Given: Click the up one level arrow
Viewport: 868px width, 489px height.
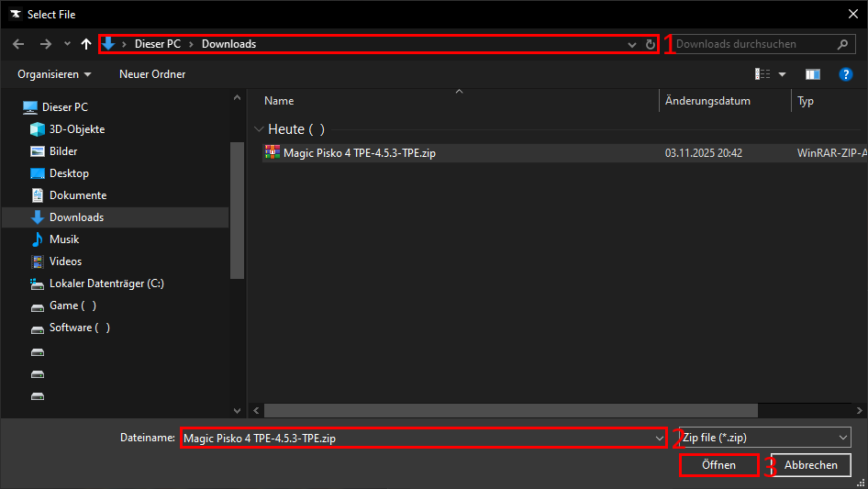Looking at the screenshot, I should [x=86, y=44].
